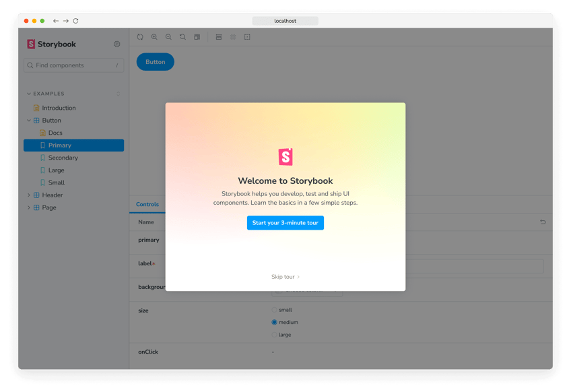Expand the Header component tree
Viewport: 571px width, 392px height.
click(x=29, y=195)
